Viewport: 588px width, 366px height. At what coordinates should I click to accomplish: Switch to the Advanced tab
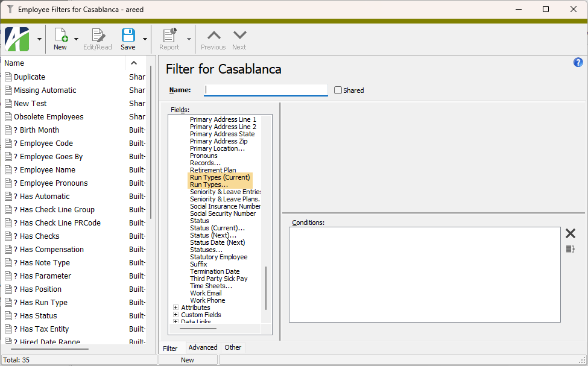203,347
